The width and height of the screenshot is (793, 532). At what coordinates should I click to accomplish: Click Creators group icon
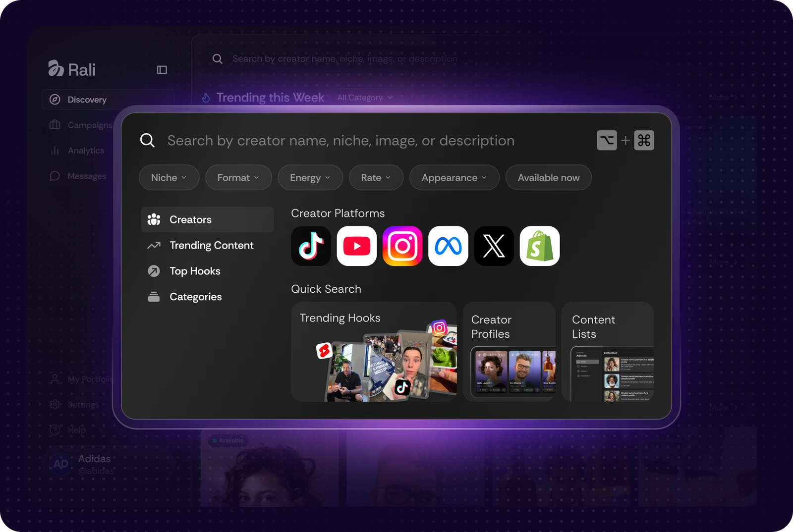pyautogui.click(x=154, y=219)
